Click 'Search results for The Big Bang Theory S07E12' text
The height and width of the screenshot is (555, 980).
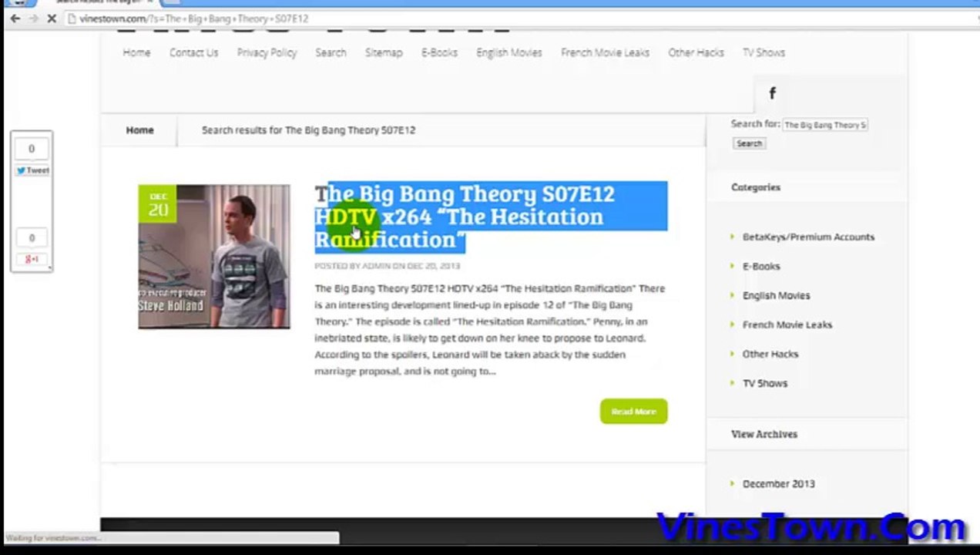[308, 130]
